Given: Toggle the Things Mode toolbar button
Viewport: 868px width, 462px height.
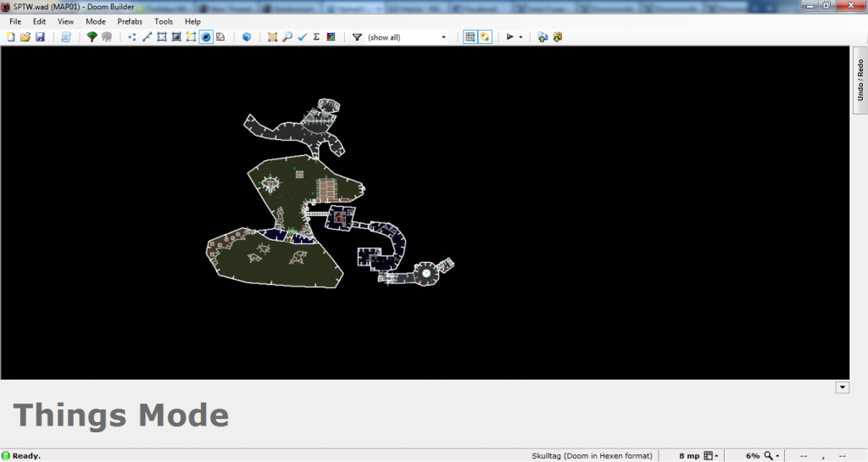Looking at the screenshot, I should (206, 37).
